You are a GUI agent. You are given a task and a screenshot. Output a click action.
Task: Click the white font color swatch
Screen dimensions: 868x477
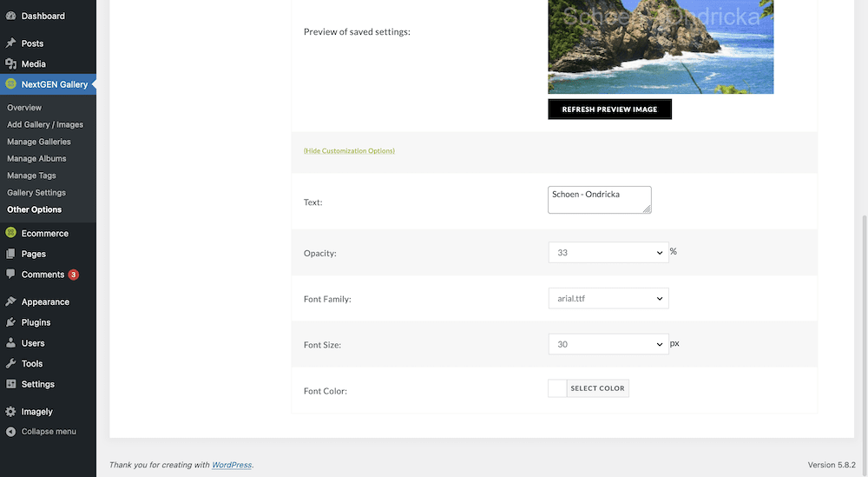(x=557, y=388)
